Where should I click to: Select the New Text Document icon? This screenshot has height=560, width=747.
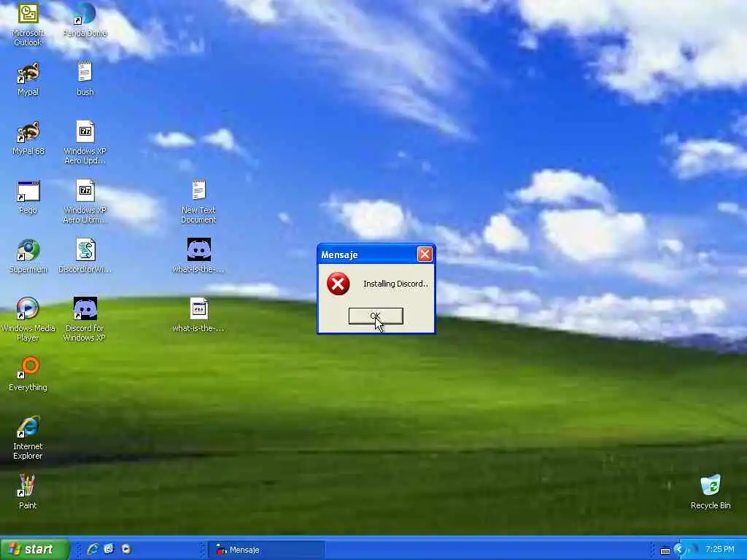198,201
